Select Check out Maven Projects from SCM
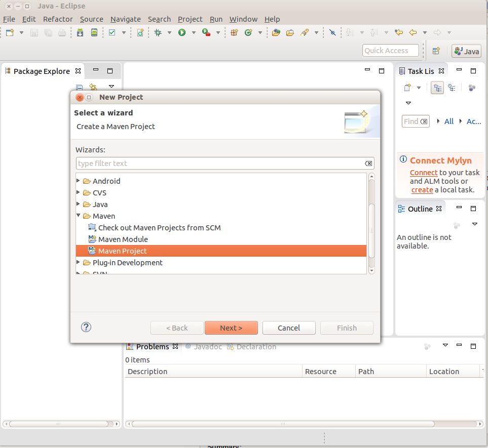Screen dimensions: 488x448 coord(159,228)
